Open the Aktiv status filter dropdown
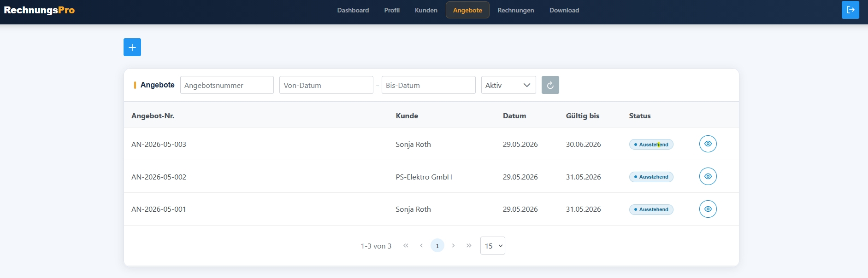 click(508, 85)
